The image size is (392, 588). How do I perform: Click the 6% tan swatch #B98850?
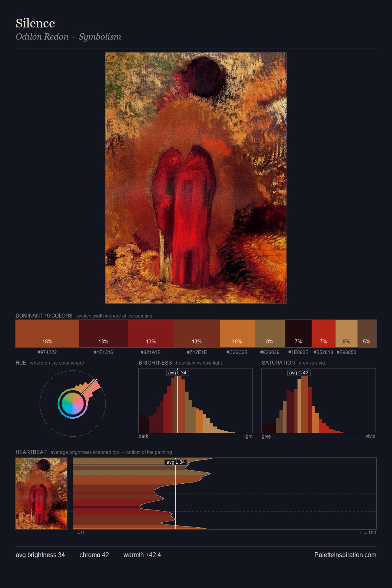coord(347,334)
